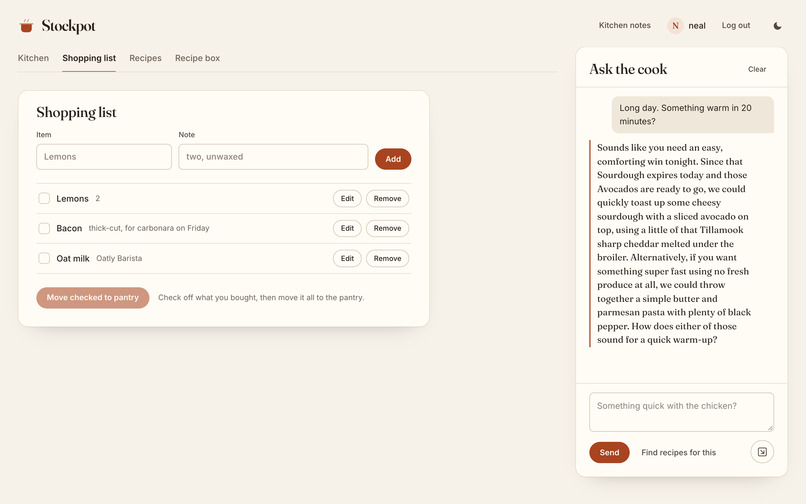
Task: Click Log out
Action: pos(736,25)
